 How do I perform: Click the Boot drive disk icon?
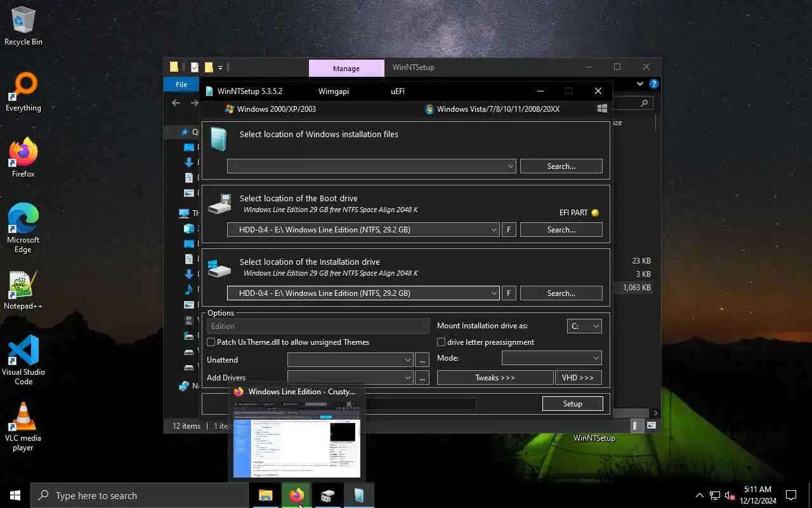[x=219, y=203]
